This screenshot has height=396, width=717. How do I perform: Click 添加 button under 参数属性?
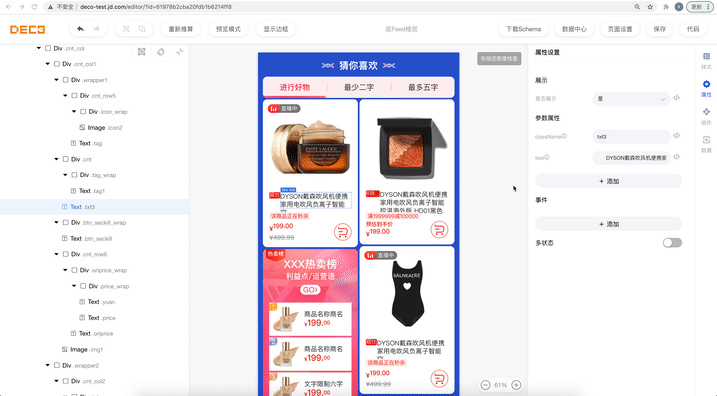tap(609, 181)
